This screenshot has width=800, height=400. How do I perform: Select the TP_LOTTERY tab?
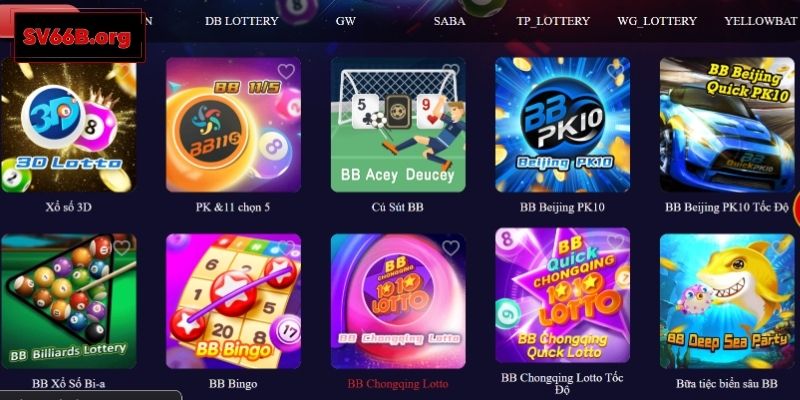coord(553,21)
